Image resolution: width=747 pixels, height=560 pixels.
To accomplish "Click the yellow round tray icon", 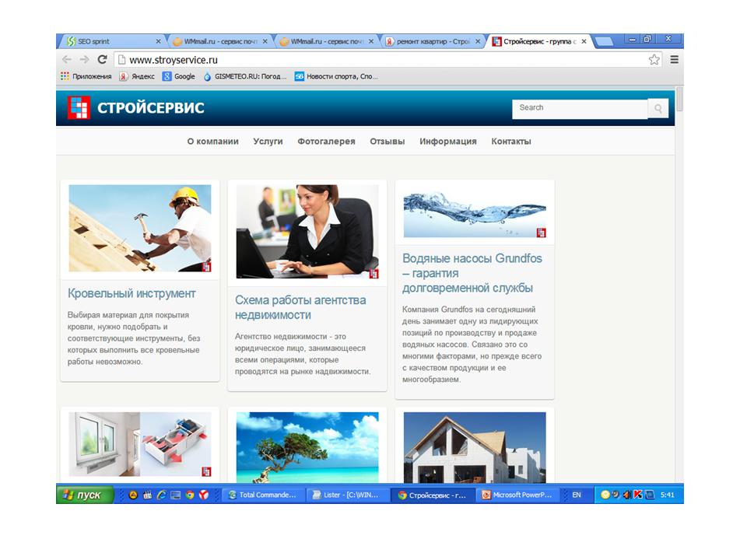I will (605, 495).
